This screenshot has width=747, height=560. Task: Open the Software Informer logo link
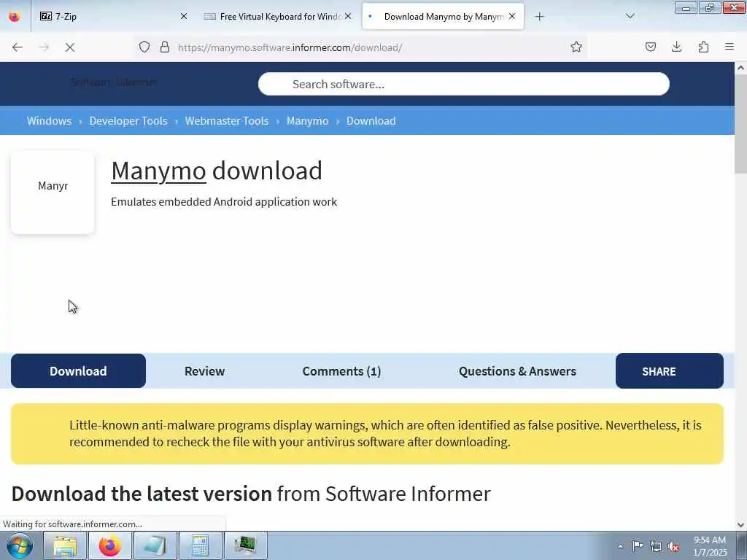click(113, 82)
